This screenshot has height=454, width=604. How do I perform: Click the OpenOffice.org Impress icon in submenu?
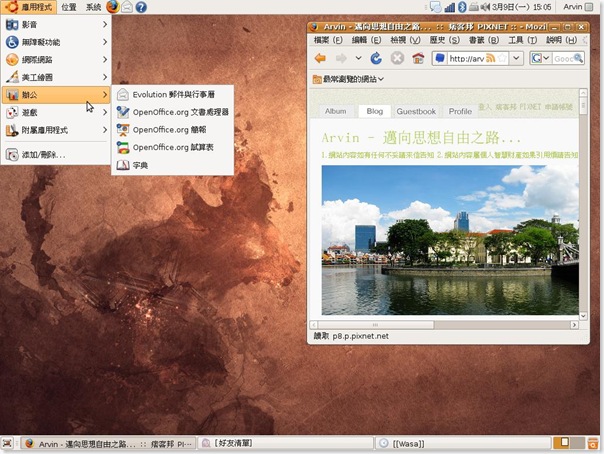123,130
